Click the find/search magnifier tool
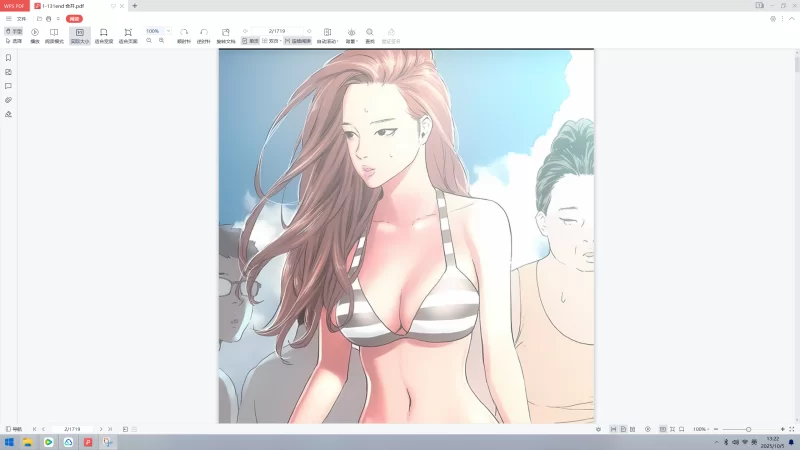Screen dimensions: 800x450 click(370, 33)
